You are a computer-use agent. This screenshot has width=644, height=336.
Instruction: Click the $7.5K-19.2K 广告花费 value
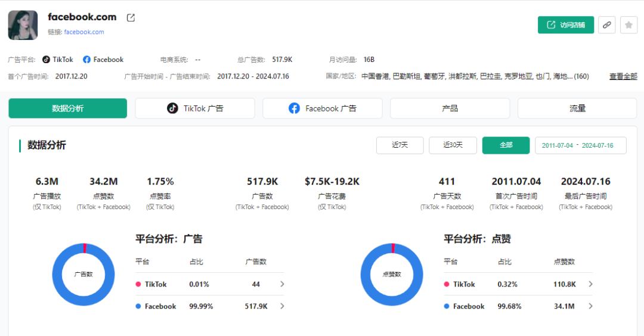332,181
